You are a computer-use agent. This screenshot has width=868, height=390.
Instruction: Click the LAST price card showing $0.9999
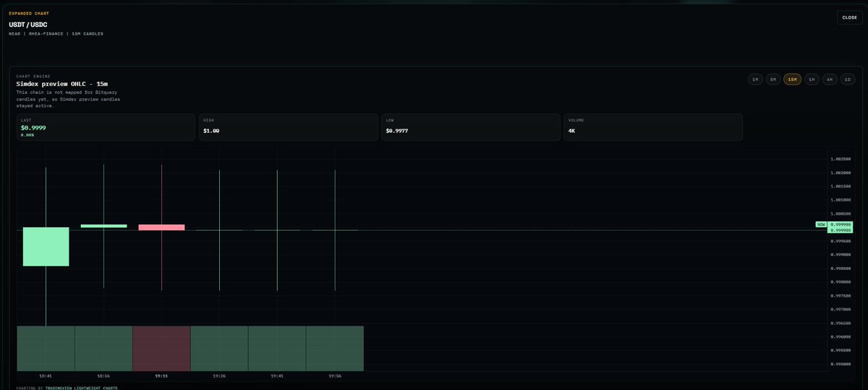coord(106,127)
